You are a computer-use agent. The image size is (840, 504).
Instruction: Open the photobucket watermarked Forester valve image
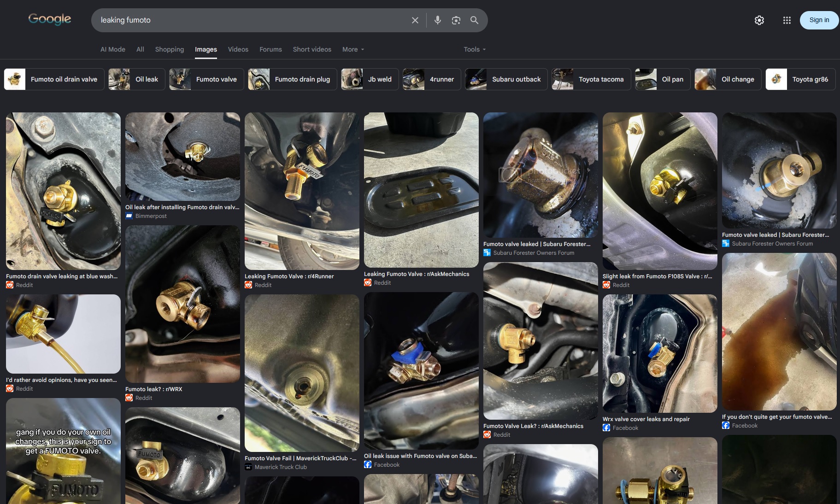(540, 175)
